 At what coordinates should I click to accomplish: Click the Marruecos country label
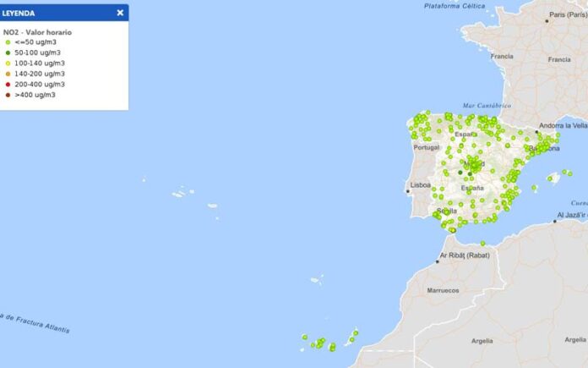point(443,290)
